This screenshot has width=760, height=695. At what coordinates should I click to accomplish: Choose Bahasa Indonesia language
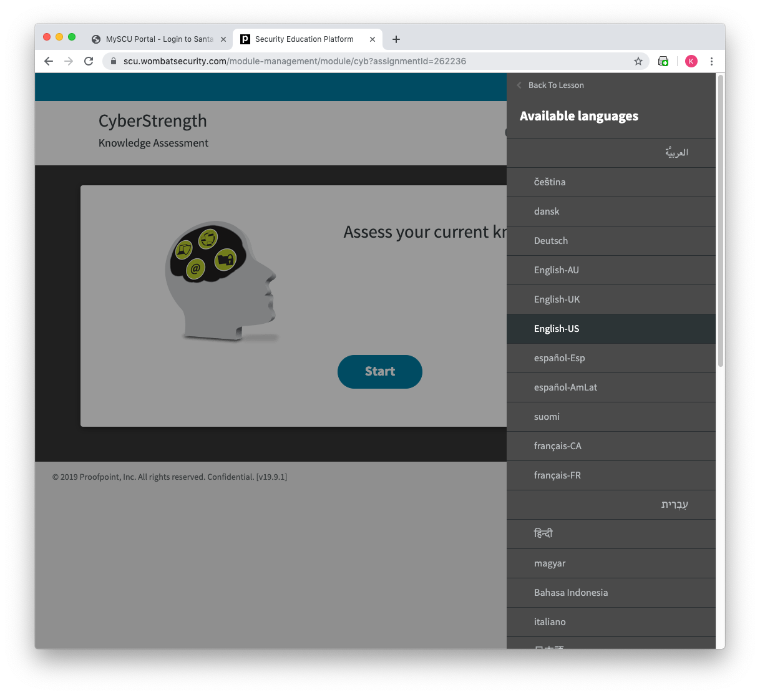click(x=571, y=593)
